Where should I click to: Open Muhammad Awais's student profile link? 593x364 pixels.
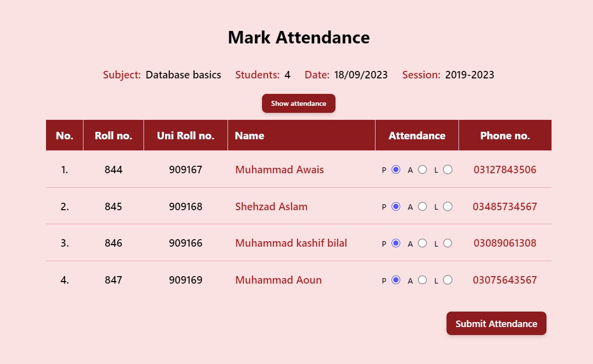279,170
